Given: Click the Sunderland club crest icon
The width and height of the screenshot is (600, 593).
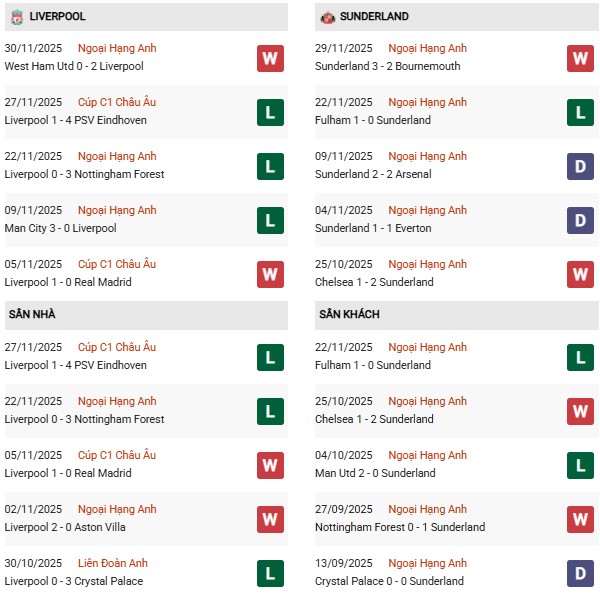Looking at the screenshot, I should click(x=326, y=17).
